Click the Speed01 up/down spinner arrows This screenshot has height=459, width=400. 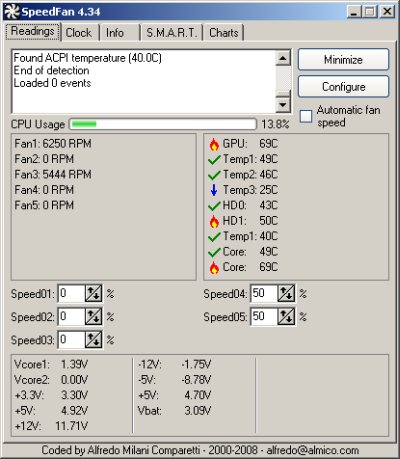(x=93, y=294)
